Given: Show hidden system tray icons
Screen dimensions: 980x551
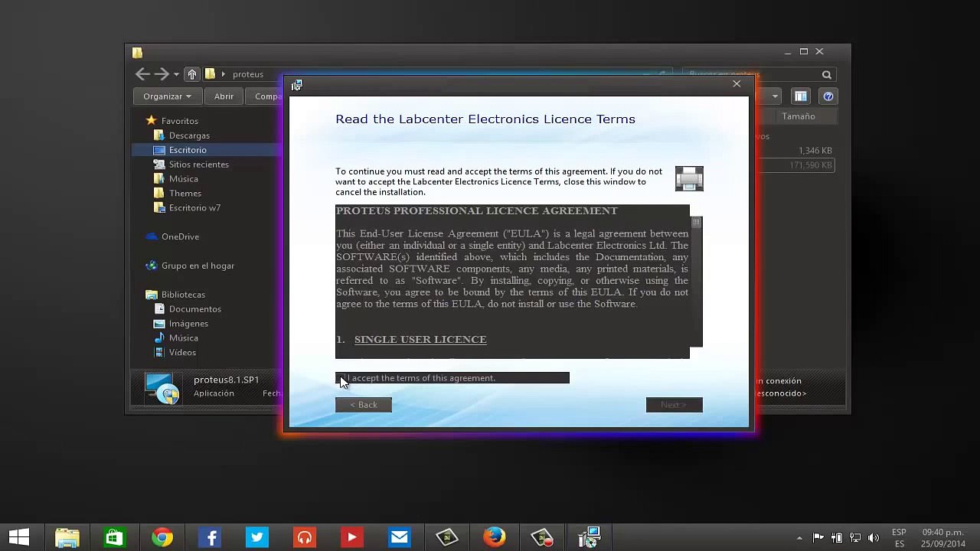Looking at the screenshot, I should point(799,538).
